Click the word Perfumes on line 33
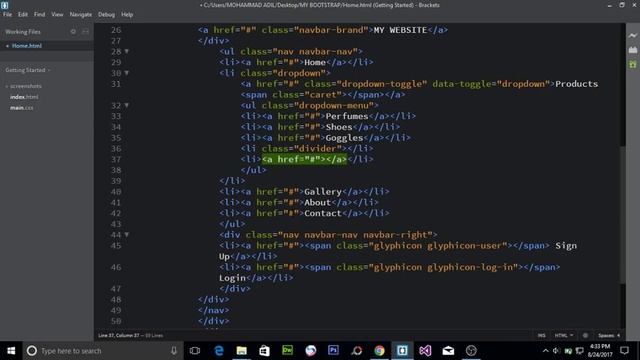The width and height of the screenshot is (640, 360). click(347, 116)
